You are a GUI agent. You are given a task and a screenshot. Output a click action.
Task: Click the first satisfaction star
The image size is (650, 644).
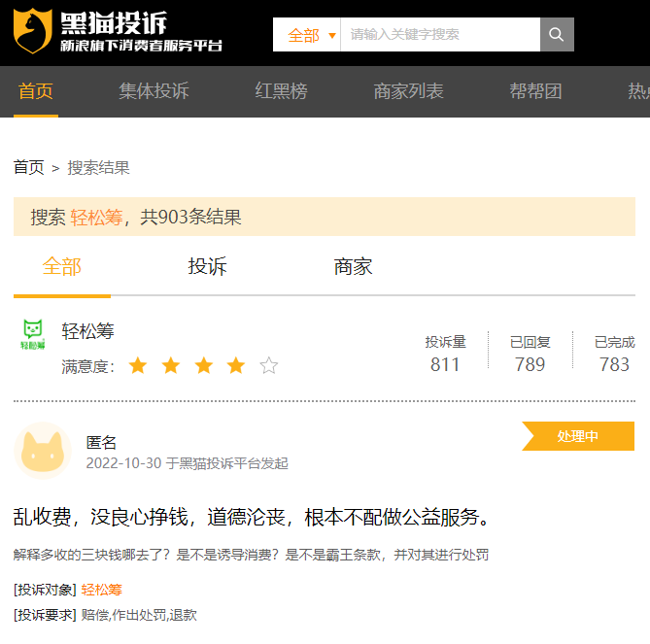pos(138,366)
